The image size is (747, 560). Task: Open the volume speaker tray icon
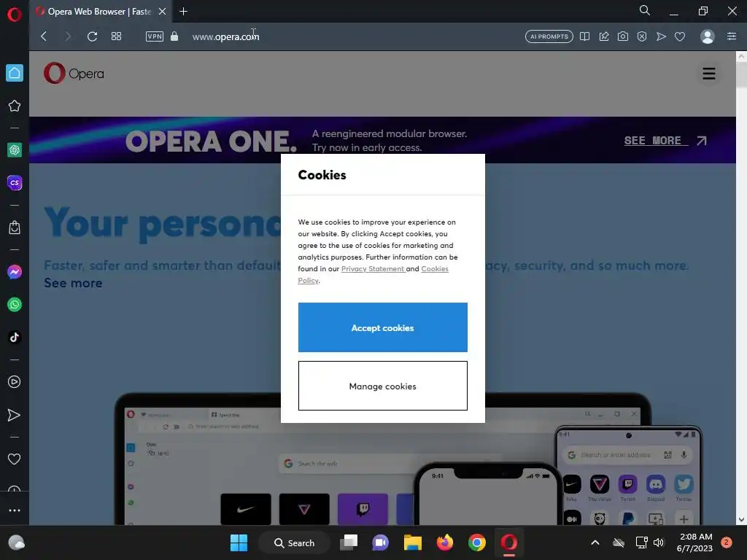coord(659,542)
